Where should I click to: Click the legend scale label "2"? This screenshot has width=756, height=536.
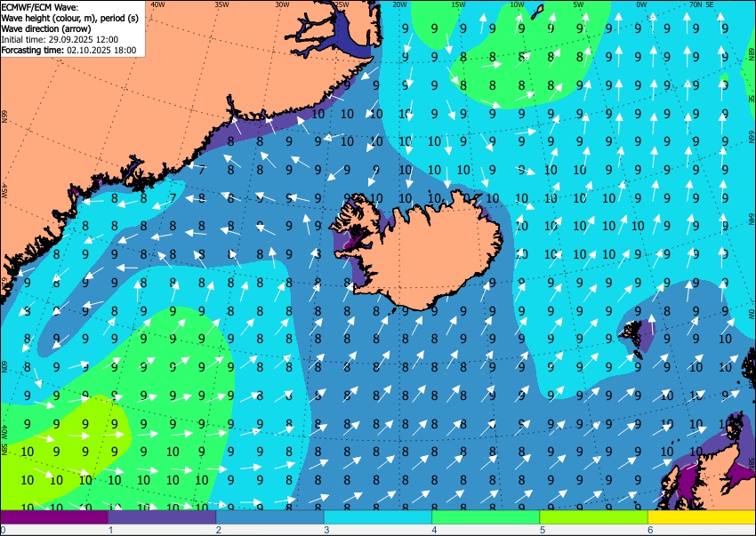click(x=219, y=530)
